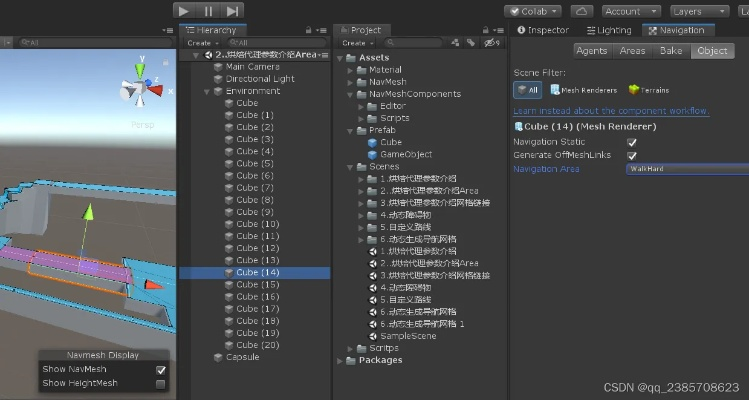This screenshot has height=400, width=749.
Task: Click the Step frame button
Action: 232,11
